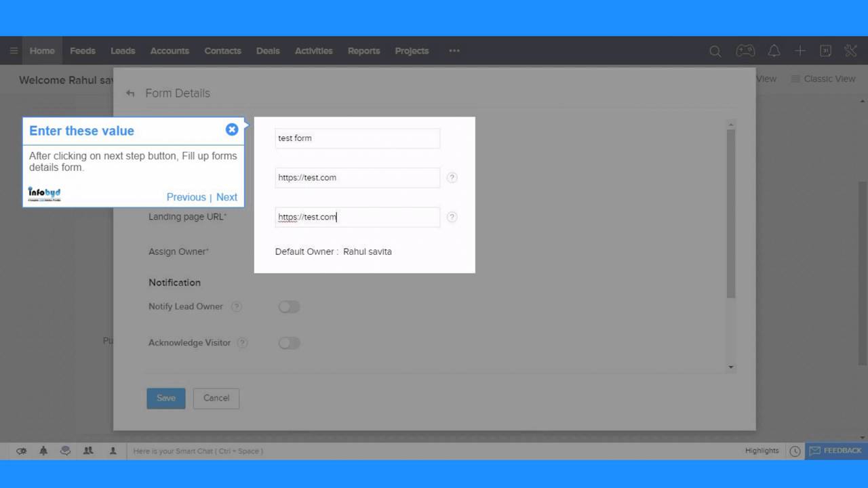Click the 'test form' name input field
The image size is (868, 488).
pyautogui.click(x=357, y=138)
